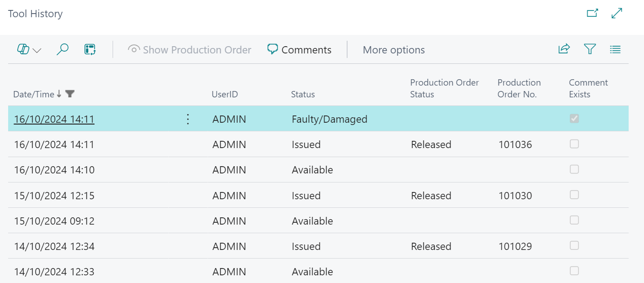Screen dimensions: 644x283
Task: Open the 16/10/2024 14:11 record link
Action: [53, 119]
